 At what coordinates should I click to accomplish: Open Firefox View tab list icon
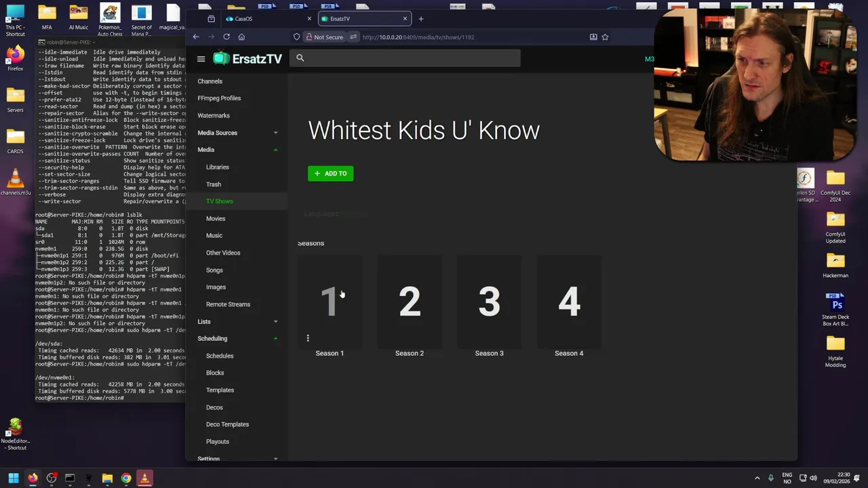(x=211, y=19)
